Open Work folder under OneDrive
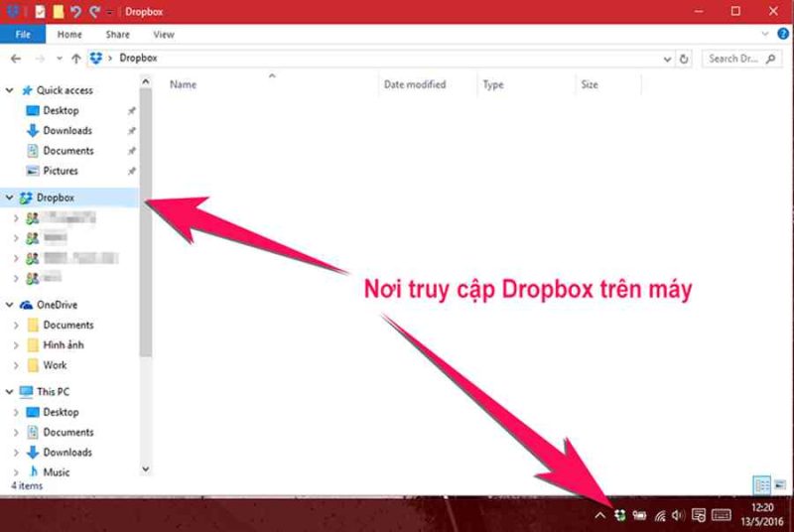794x532 pixels. click(55, 365)
